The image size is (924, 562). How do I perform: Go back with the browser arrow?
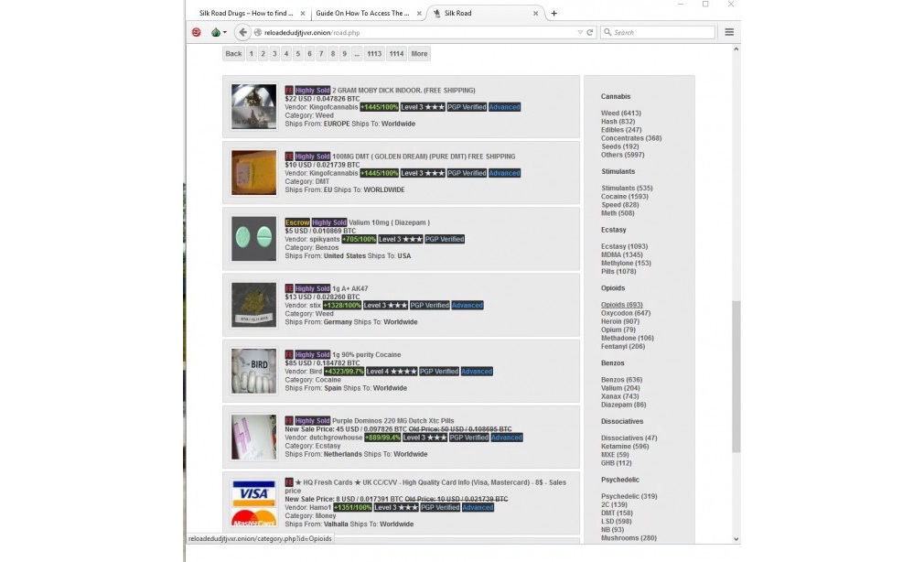click(242, 32)
